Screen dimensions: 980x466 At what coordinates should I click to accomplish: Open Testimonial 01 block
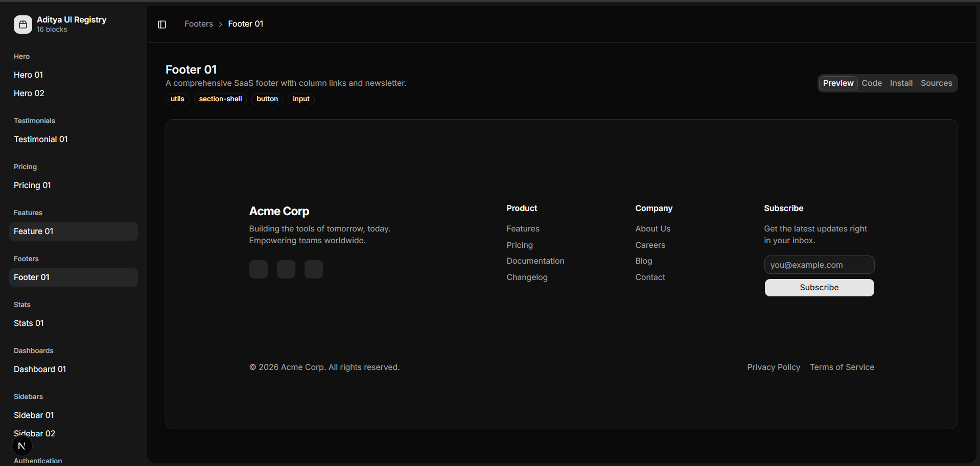pos(74,139)
